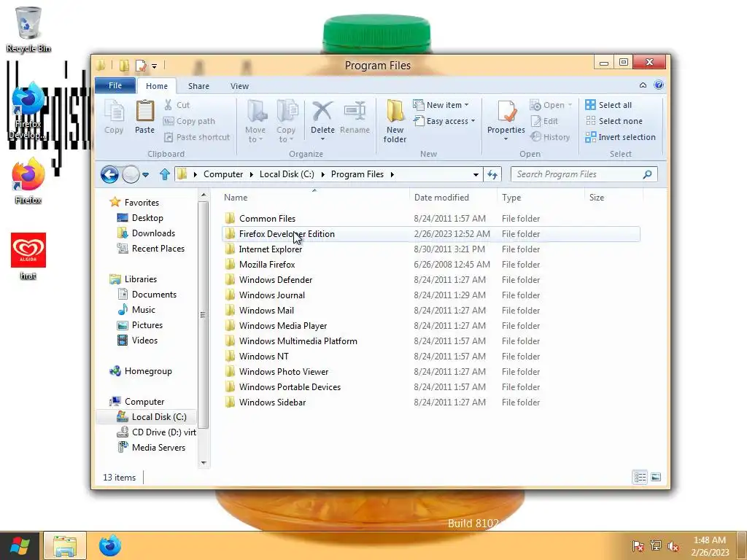This screenshot has height=560, width=747.
Task: Click Select all in ribbon
Action: (608, 105)
